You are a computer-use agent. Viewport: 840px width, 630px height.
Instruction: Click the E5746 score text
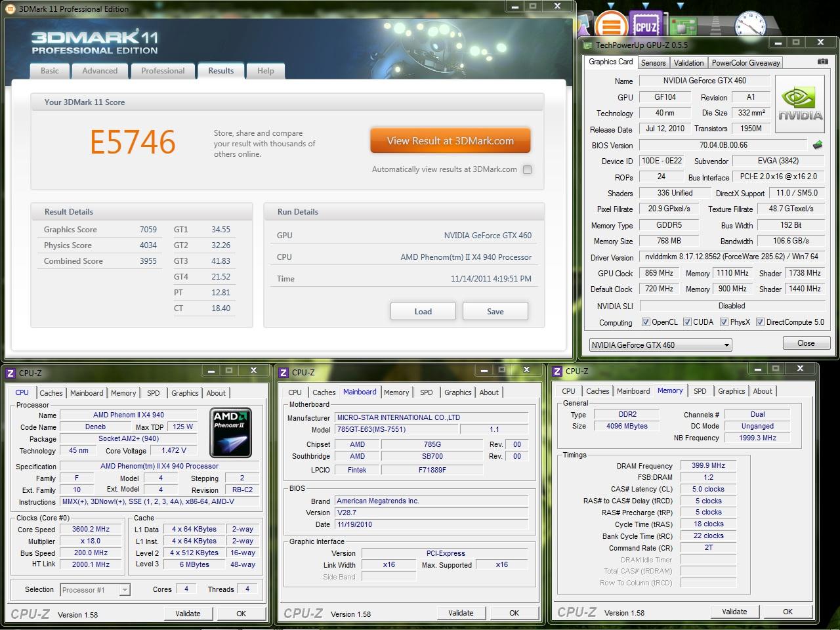pyautogui.click(x=133, y=142)
